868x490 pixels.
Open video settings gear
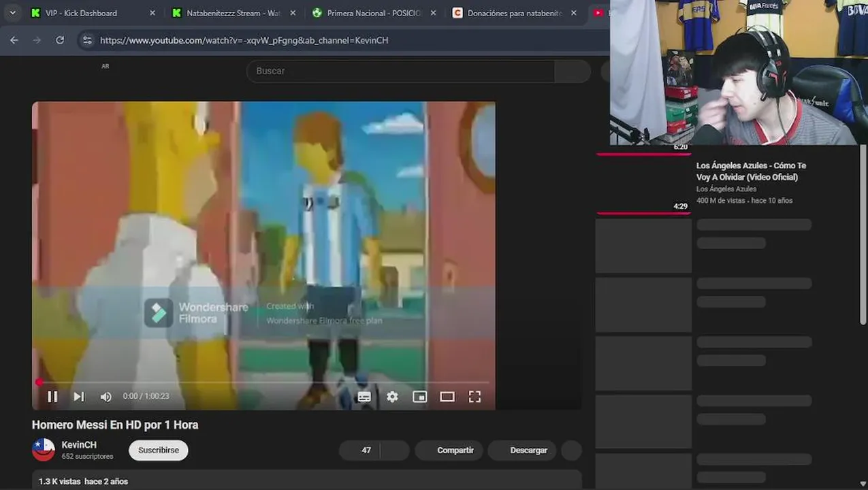392,397
